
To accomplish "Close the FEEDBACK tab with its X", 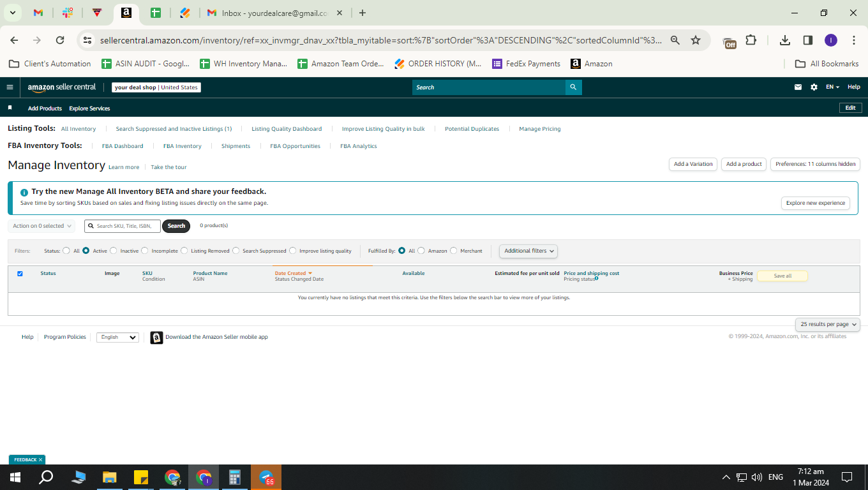I will pyautogui.click(x=41, y=460).
